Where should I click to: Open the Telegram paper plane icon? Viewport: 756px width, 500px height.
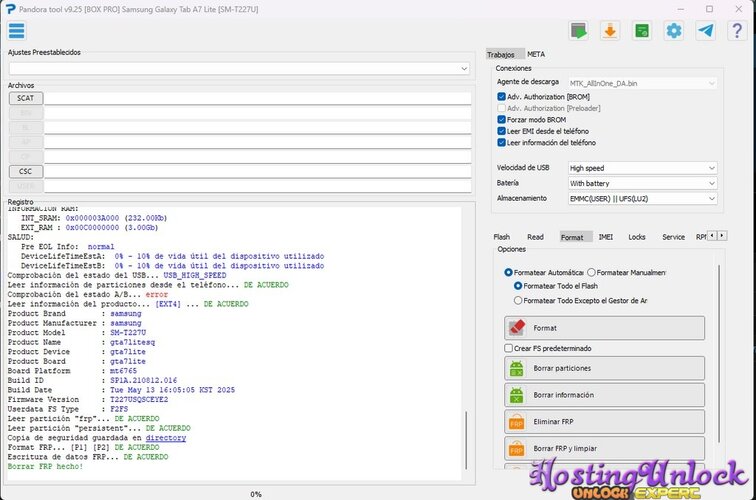tap(705, 31)
